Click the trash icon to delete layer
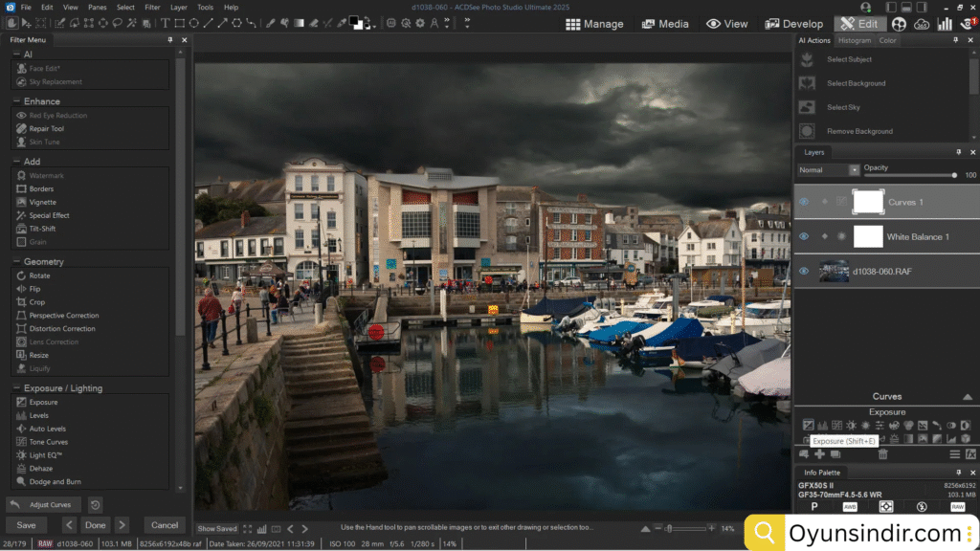The image size is (980, 551). point(884,454)
